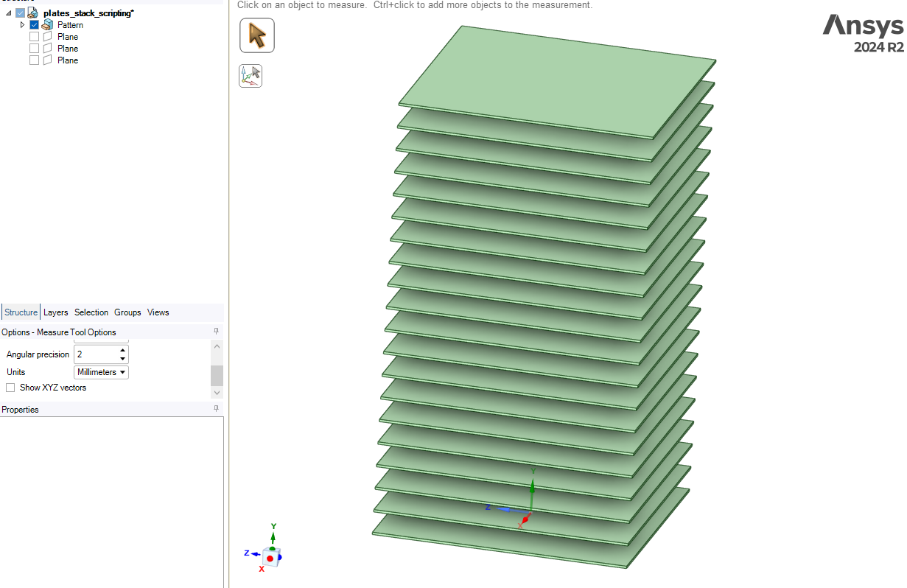Screen dimensions: 907x588
Task: Pin the Properties panel
Action: (216, 409)
